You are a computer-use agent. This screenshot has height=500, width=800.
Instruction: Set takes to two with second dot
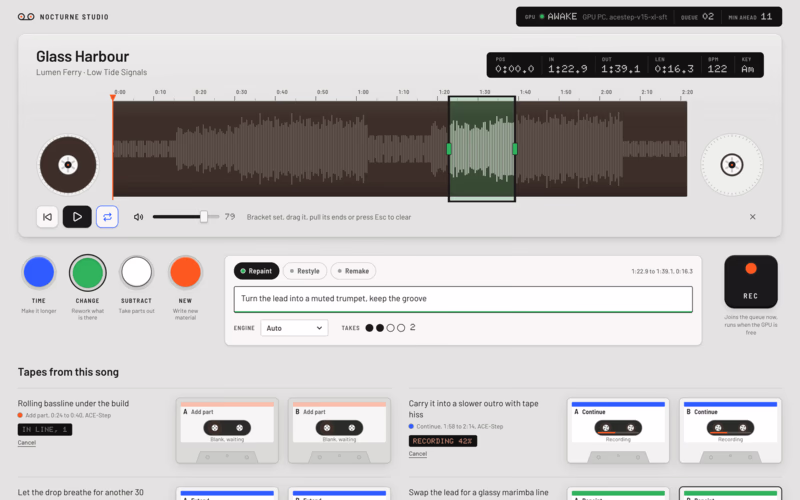[x=380, y=328]
